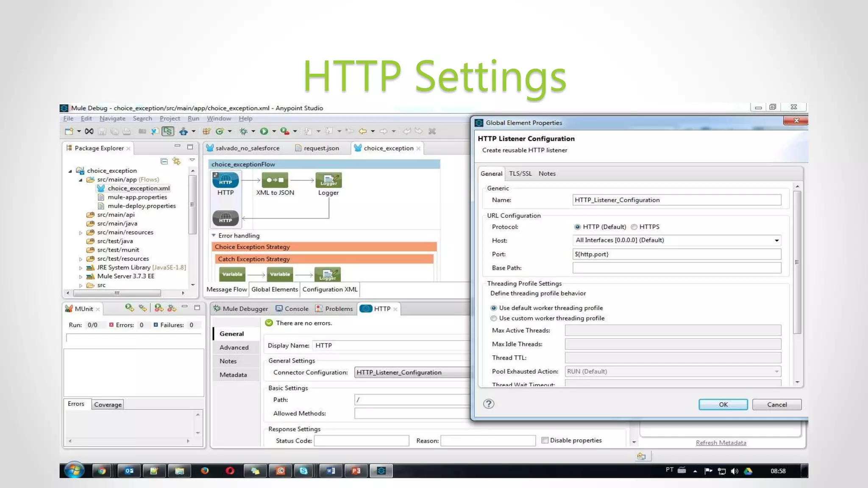Collapse the src/main/app folder node
868x488 pixels.
click(81, 180)
